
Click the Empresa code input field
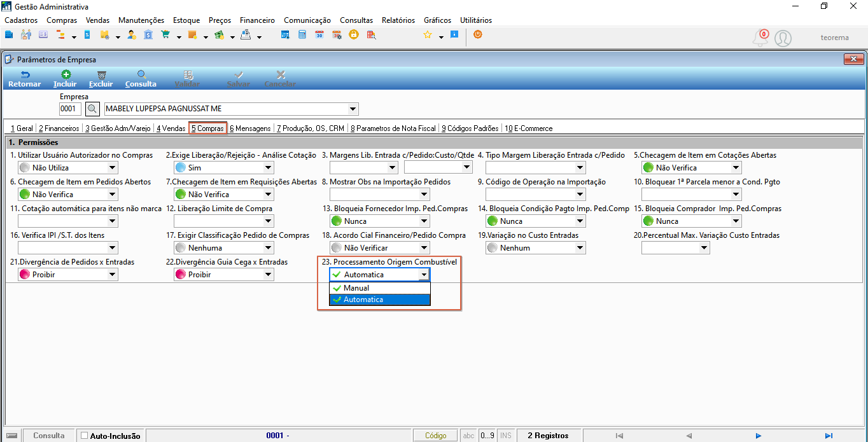71,109
